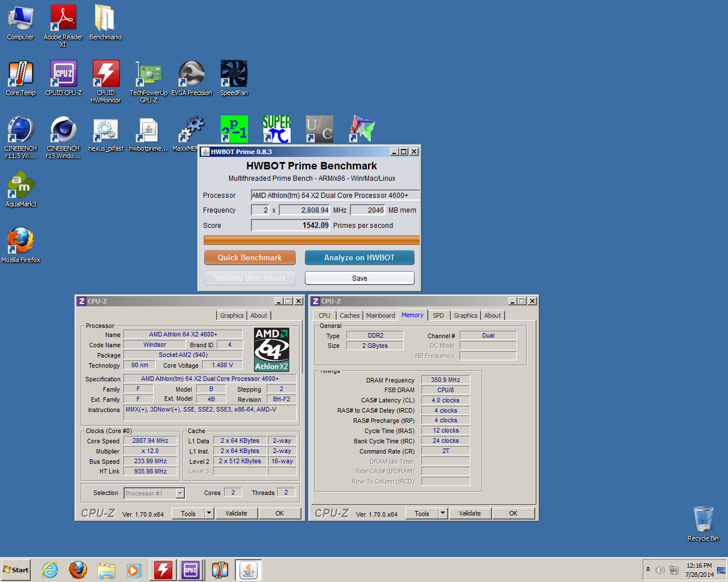Open Graphics tab in left CPU-Z window
The height and width of the screenshot is (582, 728).
click(231, 315)
